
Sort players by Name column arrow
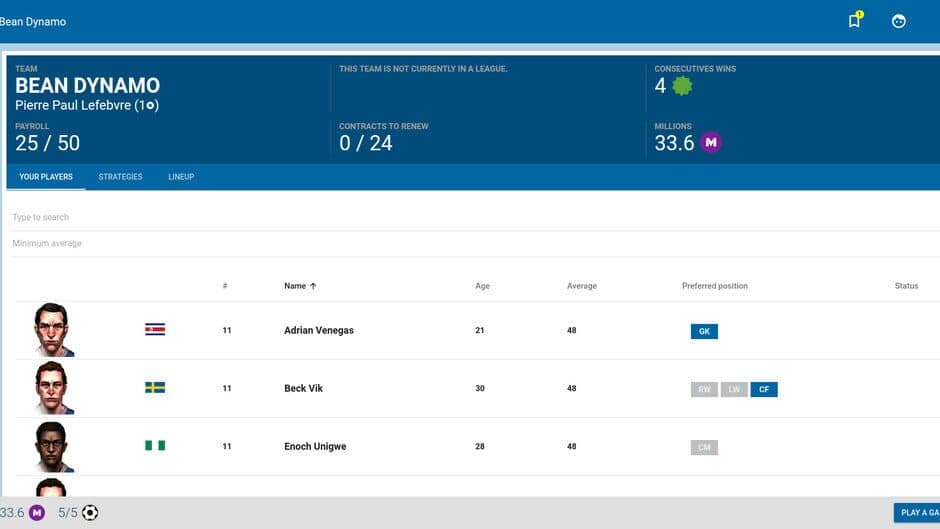313,286
